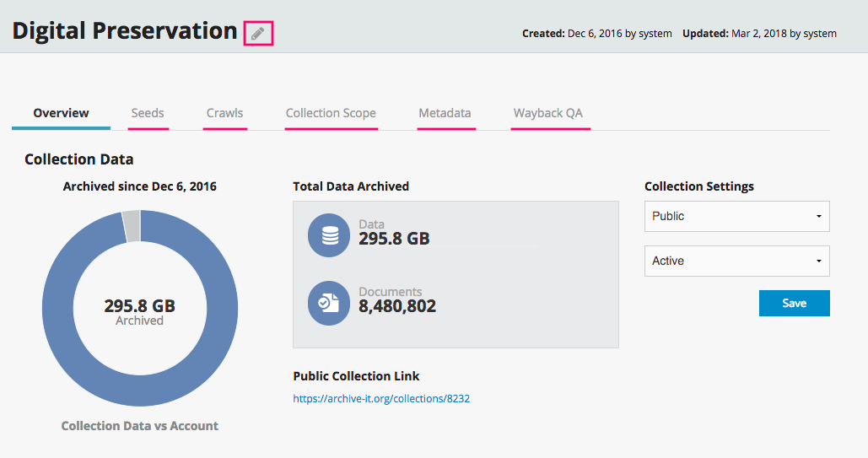The height and width of the screenshot is (458, 868).
Task: Switch to the Crawls tab
Action: 224,113
